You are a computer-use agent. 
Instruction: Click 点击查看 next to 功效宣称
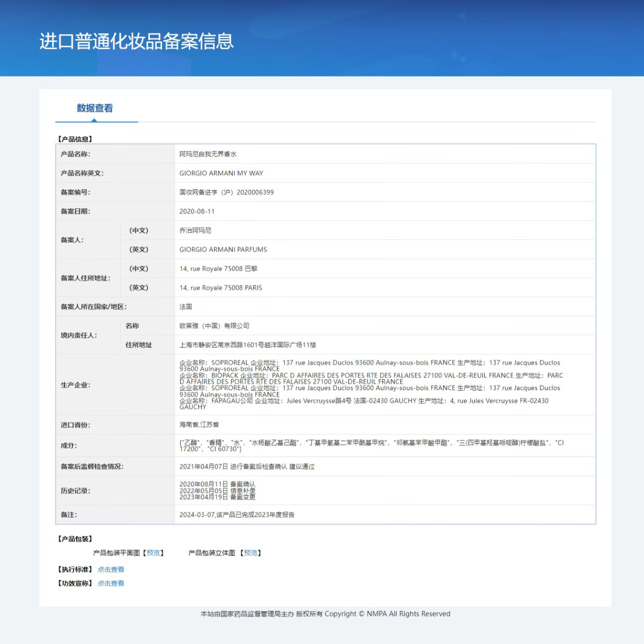tap(111, 583)
